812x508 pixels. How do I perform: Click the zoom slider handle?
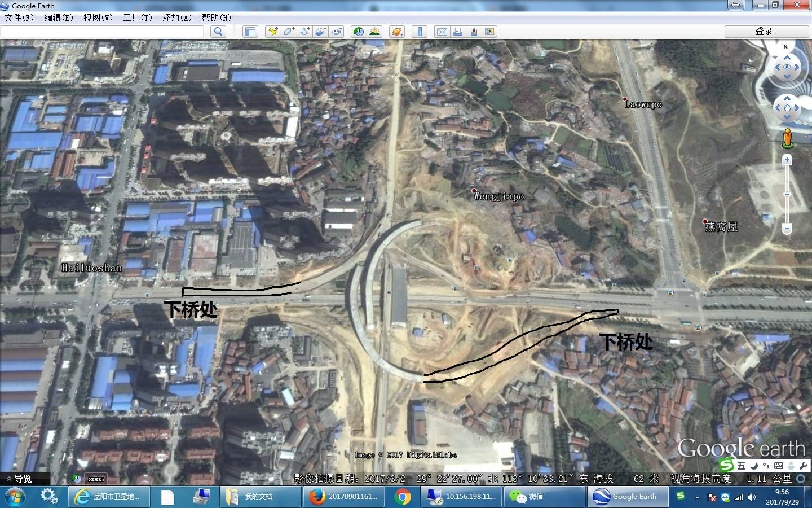click(787, 194)
